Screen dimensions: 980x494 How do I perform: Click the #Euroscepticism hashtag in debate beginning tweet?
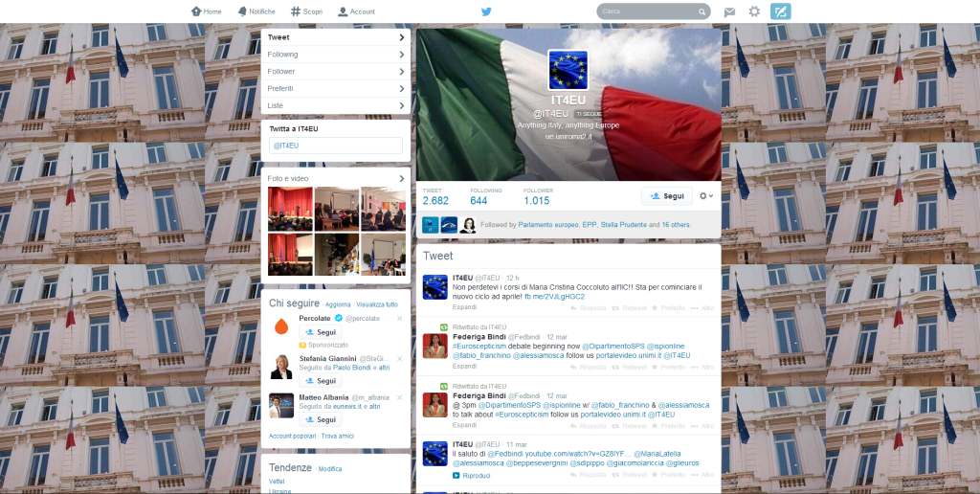[x=479, y=347]
